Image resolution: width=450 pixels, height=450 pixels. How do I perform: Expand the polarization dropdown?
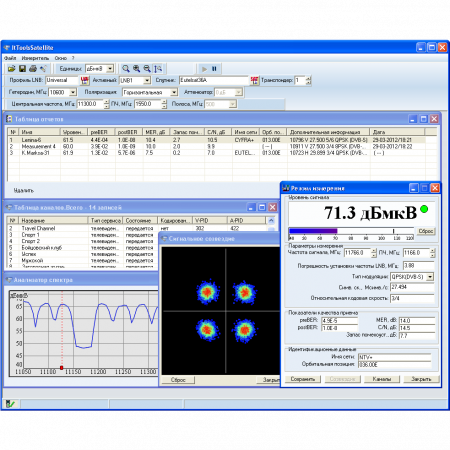pyautogui.click(x=174, y=92)
